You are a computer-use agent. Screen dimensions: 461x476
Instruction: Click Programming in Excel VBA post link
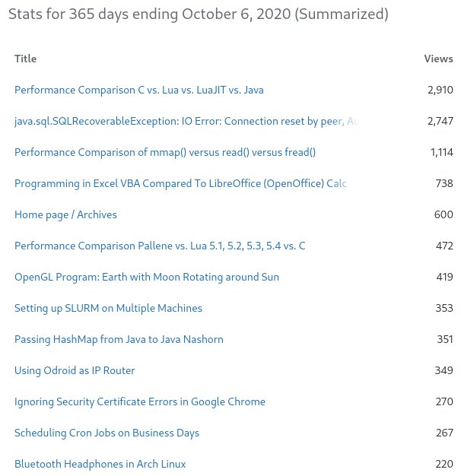[x=180, y=184]
